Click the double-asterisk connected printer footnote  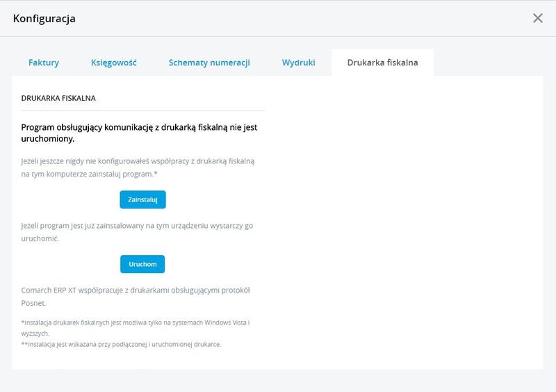pyautogui.click(x=122, y=345)
